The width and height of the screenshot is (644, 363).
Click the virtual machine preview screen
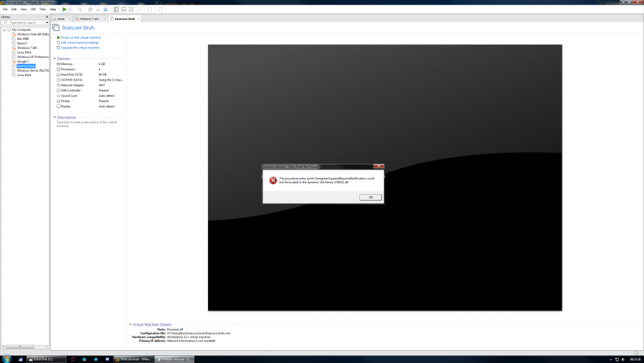tap(385, 177)
